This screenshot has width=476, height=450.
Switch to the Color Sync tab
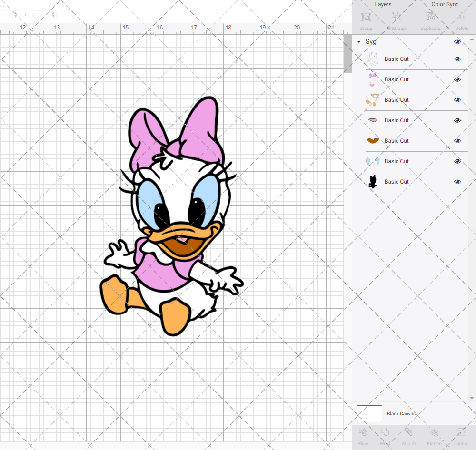tap(445, 4)
